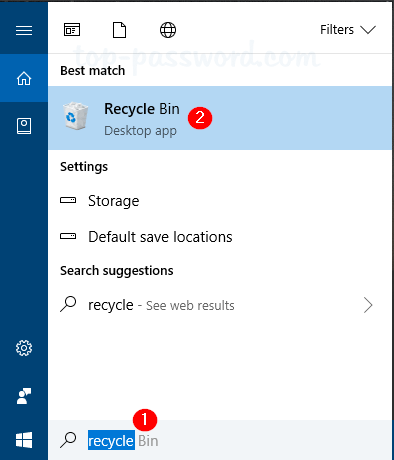Click the storage drive icon beside Storage

click(x=68, y=201)
